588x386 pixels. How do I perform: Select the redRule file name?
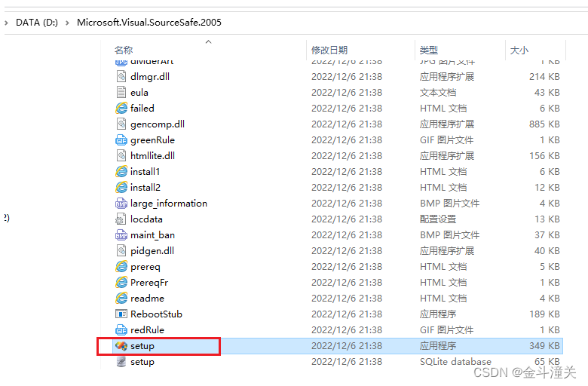click(147, 330)
